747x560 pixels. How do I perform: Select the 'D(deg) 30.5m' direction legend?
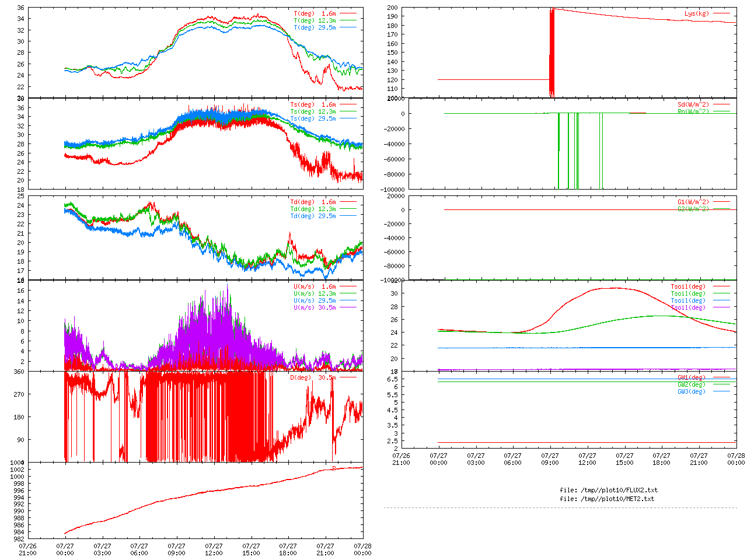tap(313, 378)
